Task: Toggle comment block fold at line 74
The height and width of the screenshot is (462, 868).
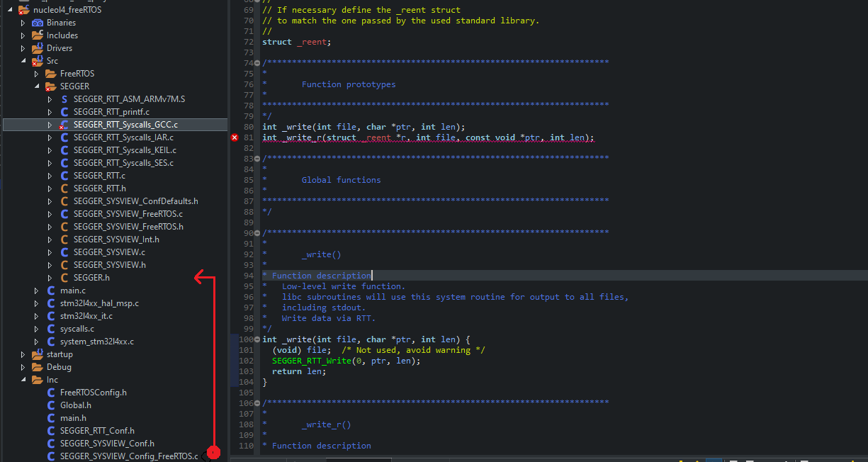Action: click(257, 63)
